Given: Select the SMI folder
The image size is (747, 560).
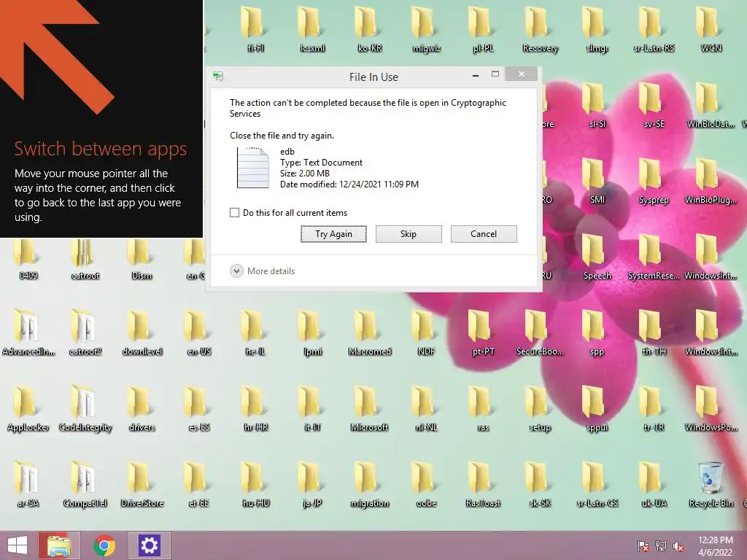Looking at the screenshot, I should coord(597,181).
